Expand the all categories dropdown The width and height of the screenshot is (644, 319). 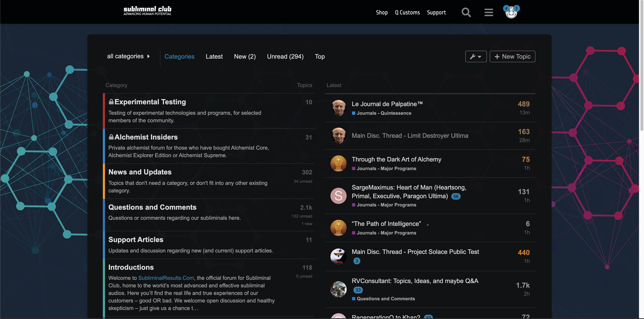pyautogui.click(x=129, y=56)
